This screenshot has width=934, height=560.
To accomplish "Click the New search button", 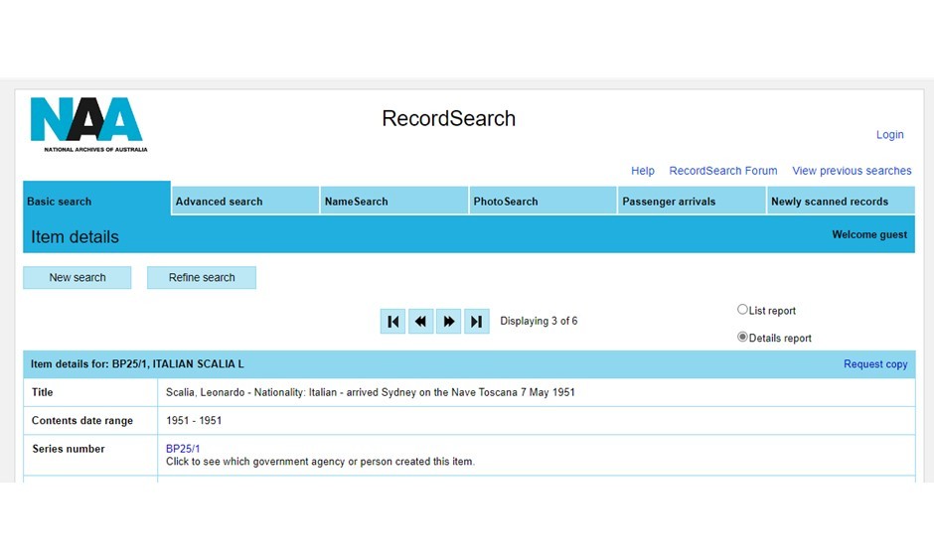I will click(78, 277).
